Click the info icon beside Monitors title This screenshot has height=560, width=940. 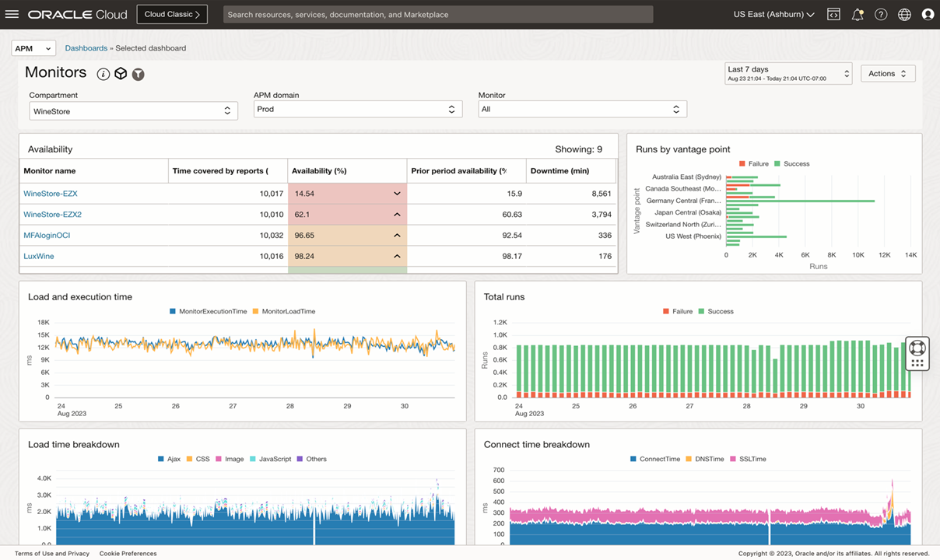tap(103, 72)
